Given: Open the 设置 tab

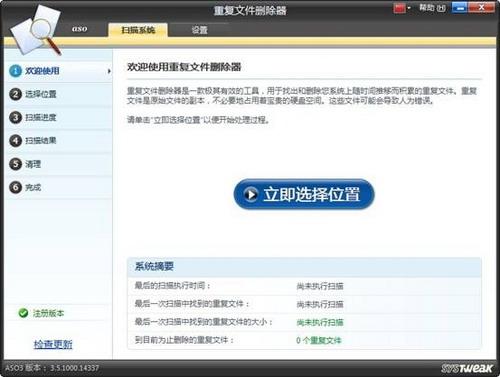Looking at the screenshot, I should point(199,30).
